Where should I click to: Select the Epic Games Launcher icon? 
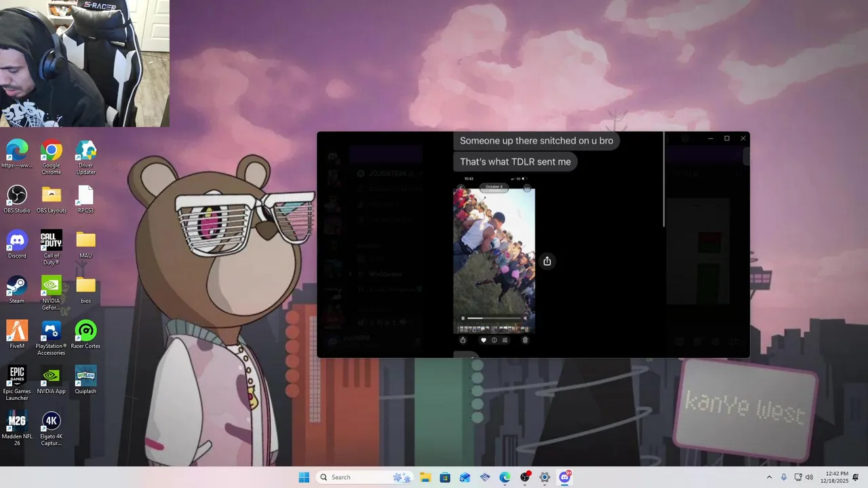coord(17,383)
